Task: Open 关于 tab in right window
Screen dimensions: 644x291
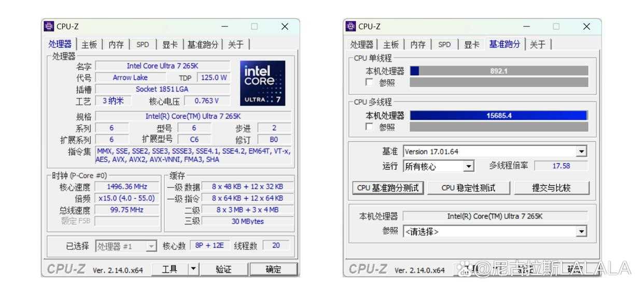Action: 538,45
